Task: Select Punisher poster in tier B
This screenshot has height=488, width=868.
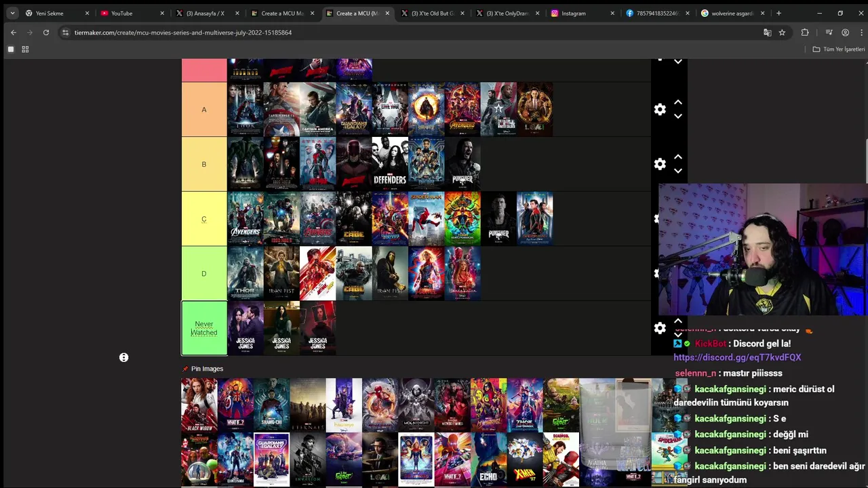Action: pos(462,164)
